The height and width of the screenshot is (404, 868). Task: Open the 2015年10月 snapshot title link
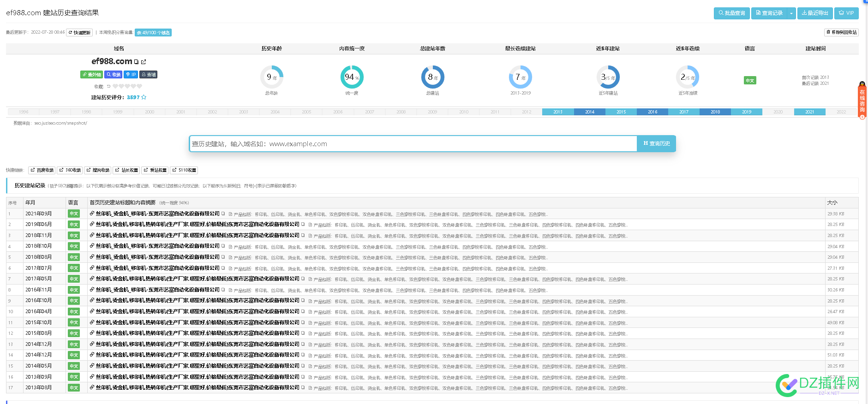tap(198, 322)
